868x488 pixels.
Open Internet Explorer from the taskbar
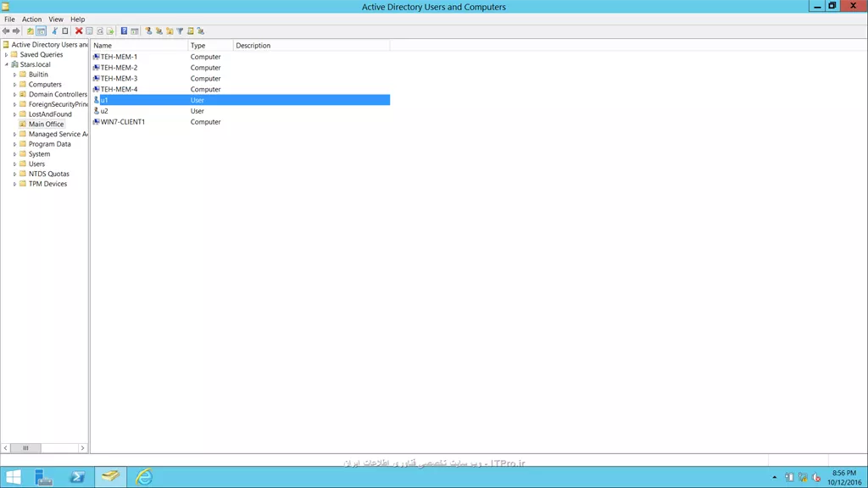pyautogui.click(x=144, y=477)
